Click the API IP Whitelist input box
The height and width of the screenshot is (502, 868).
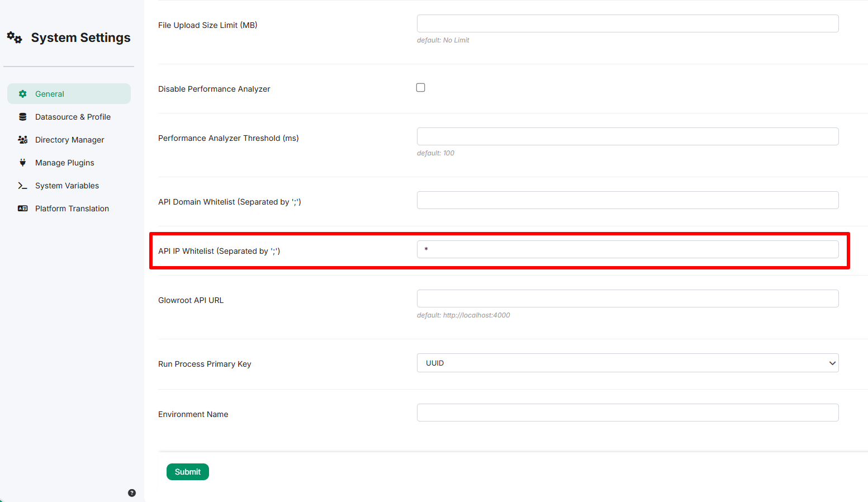pos(628,249)
